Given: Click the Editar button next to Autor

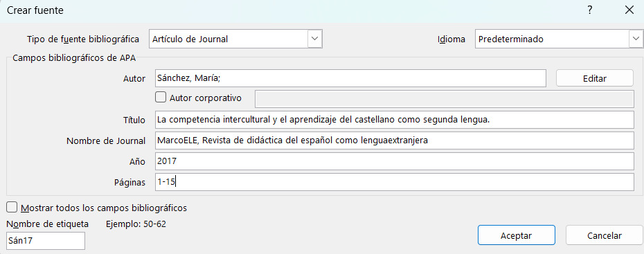Looking at the screenshot, I should coord(595,78).
